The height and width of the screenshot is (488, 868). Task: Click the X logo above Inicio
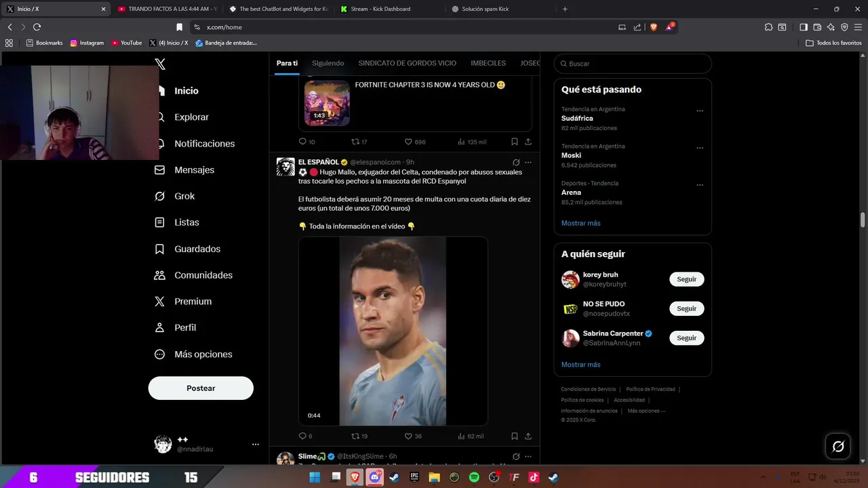click(x=160, y=64)
